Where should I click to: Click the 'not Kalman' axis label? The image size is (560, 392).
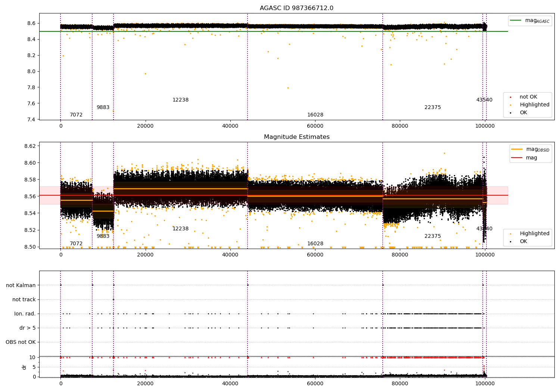pyautogui.click(x=21, y=285)
